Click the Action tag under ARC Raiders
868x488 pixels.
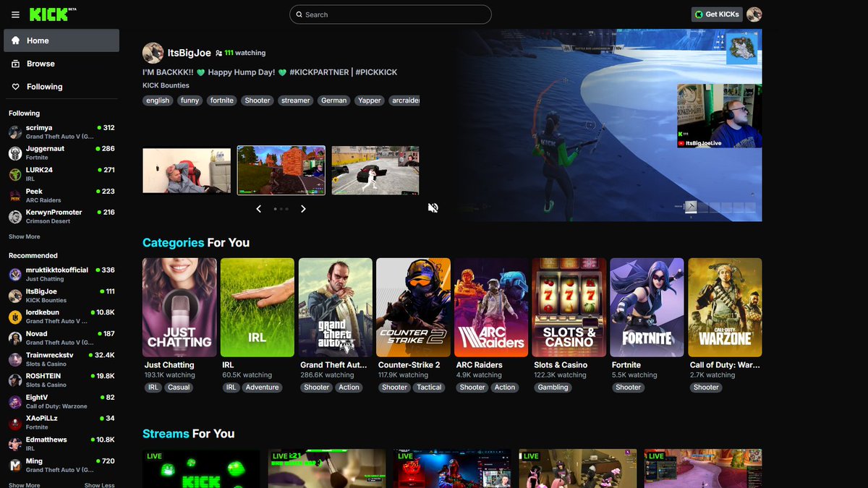(505, 388)
